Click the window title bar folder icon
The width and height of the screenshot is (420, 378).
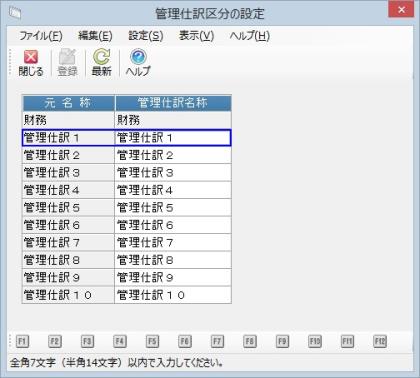point(15,12)
